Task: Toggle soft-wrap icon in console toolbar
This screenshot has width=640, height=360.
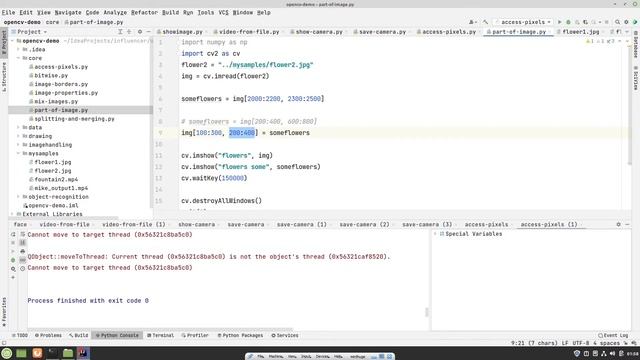Action: pyautogui.click(x=22, y=234)
